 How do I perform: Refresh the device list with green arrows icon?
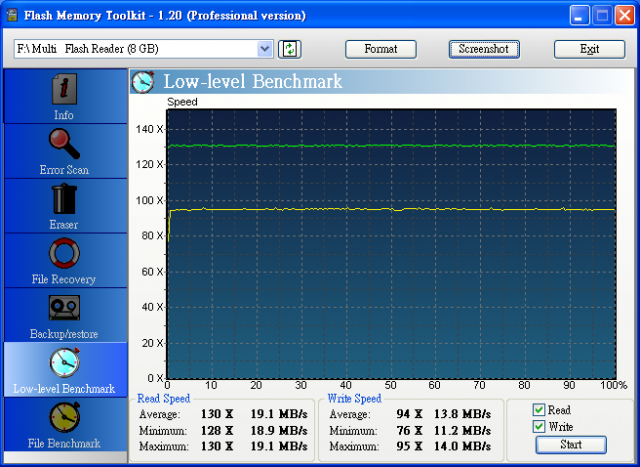pyautogui.click(x=290, y=49)
